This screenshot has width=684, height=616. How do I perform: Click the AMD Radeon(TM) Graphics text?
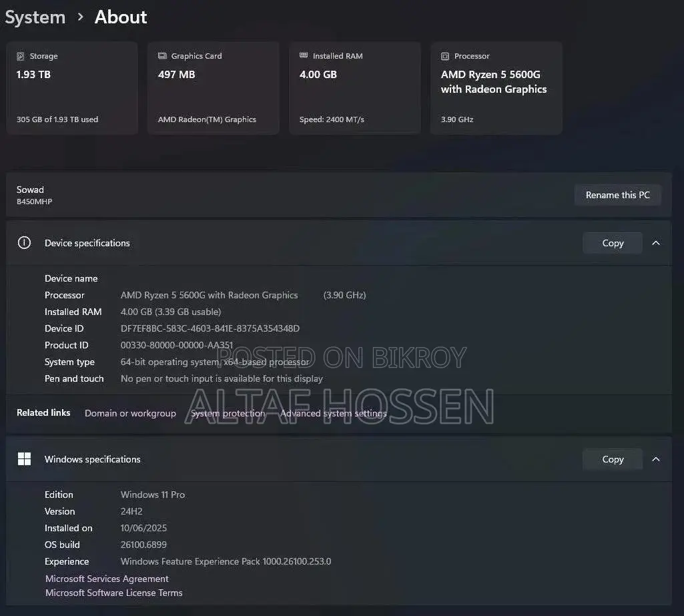(207, 119)
